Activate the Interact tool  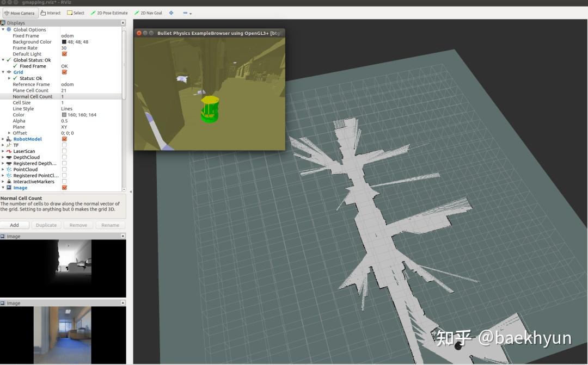50,13
